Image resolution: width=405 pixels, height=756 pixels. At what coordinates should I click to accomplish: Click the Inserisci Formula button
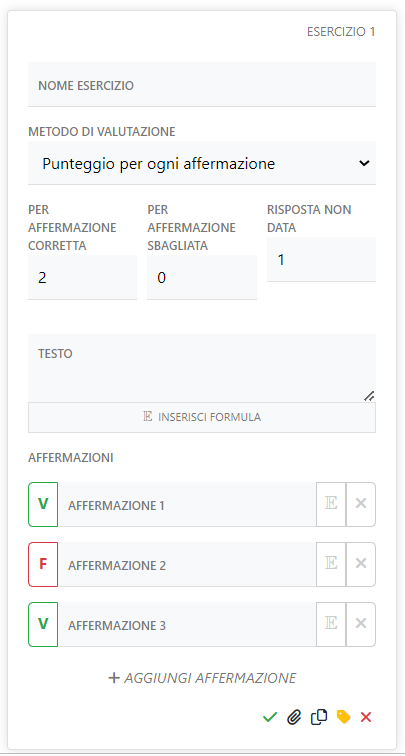[x=202, y=418]
